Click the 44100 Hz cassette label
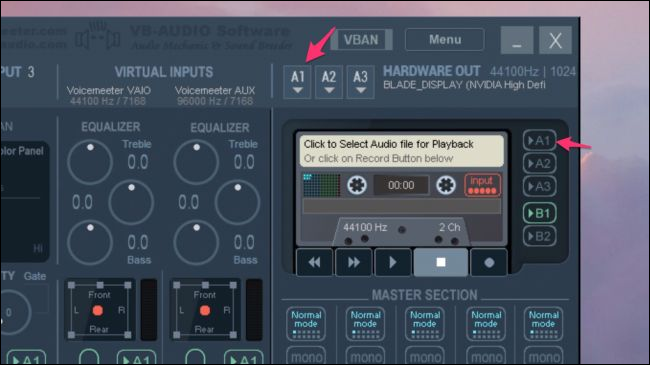This screenshot has height=365, width=650. pos(365,227)
